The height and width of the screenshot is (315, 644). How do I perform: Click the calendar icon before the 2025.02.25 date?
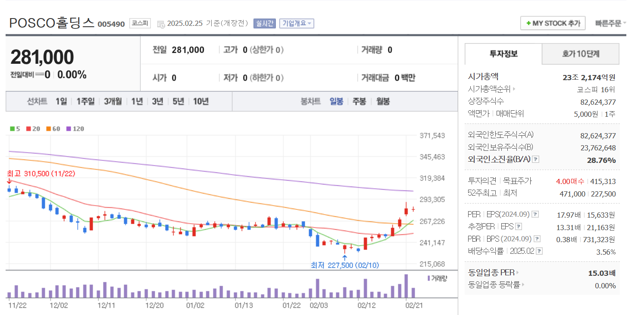coord(162,25)
